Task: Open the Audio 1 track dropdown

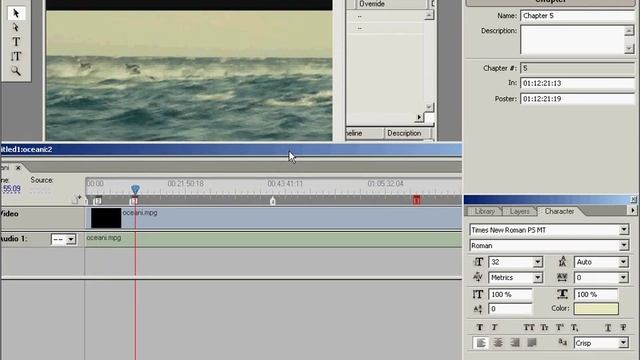Action: pos(71,239)
